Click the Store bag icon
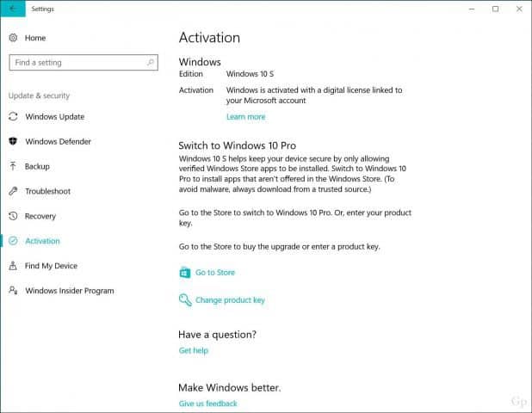 point(185,272)
